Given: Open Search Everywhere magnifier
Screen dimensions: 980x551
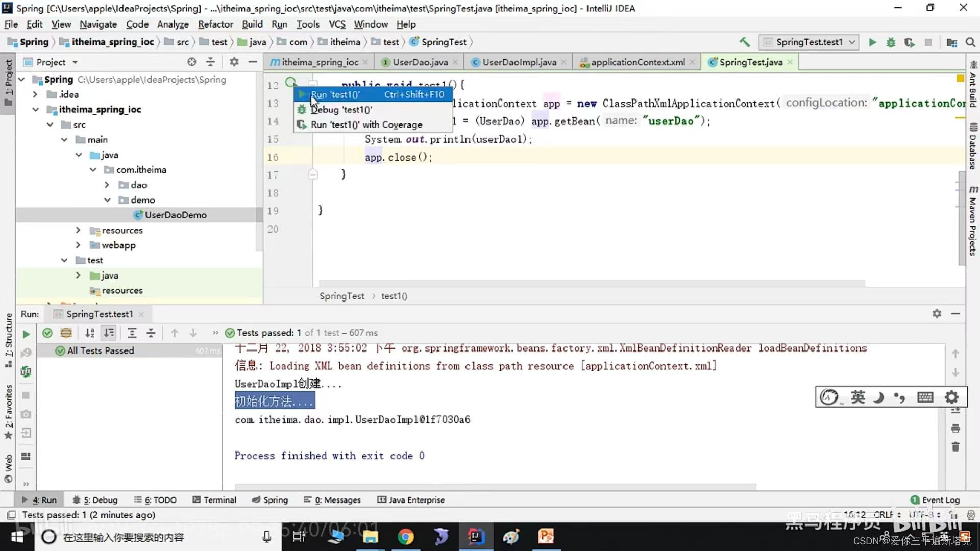Looking at the screenshot, I should 970,42.
